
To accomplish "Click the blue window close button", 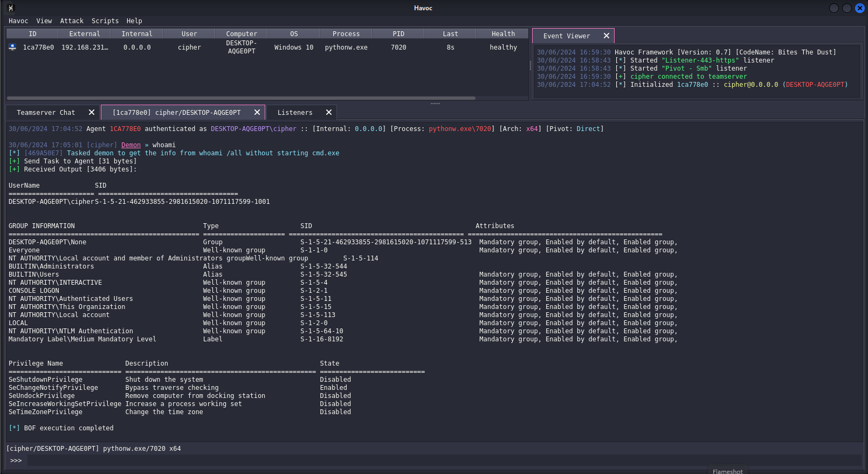I will point(860,8).
